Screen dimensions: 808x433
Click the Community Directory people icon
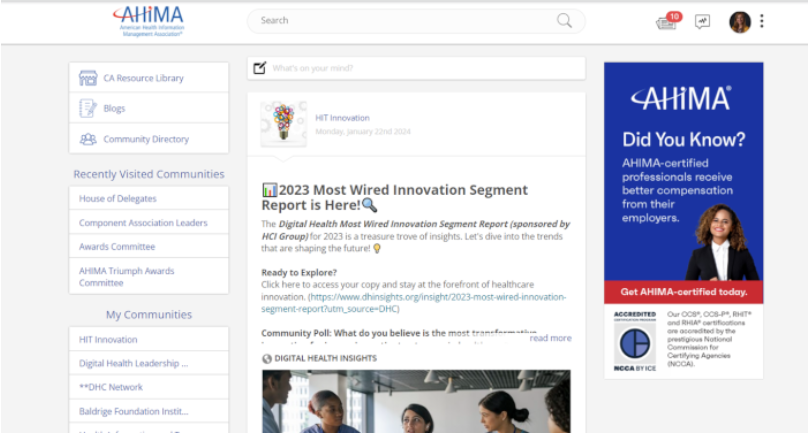88,139
